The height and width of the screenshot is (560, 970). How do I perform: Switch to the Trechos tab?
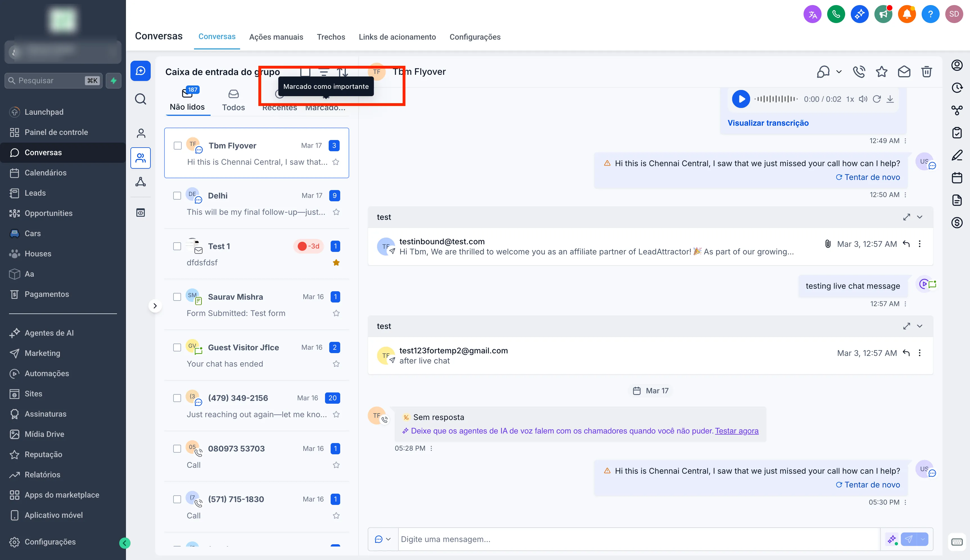coord(331,37)
